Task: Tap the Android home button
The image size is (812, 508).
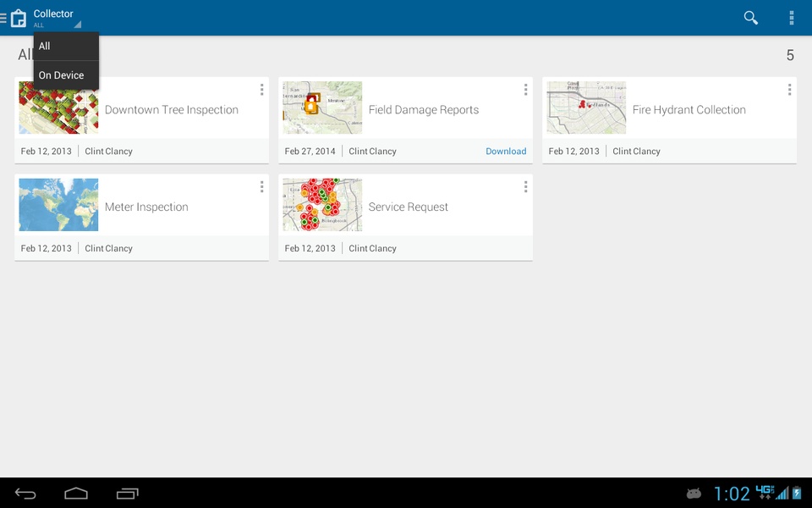Action: [x=76, y=494]
